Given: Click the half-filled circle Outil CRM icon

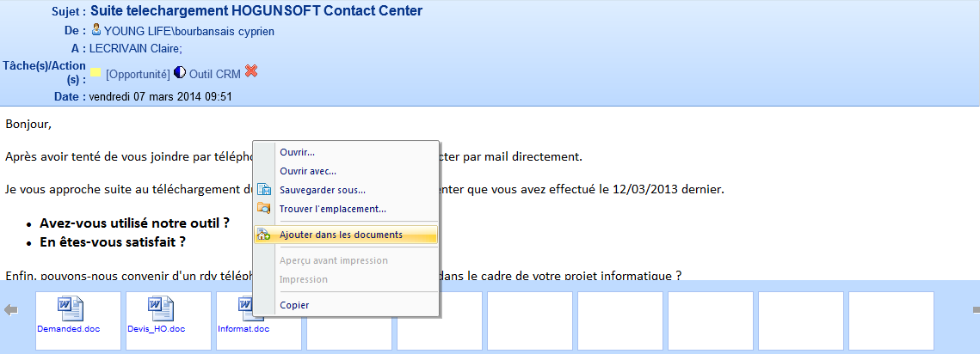Looking at the screenshot, I should pos(180,72).
